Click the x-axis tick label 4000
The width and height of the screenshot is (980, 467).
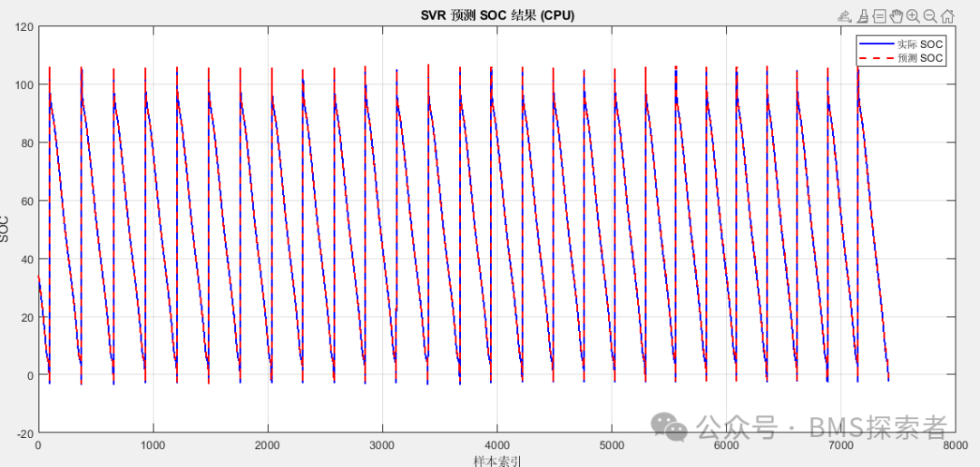pyautogui.click(x=497, y=445)
